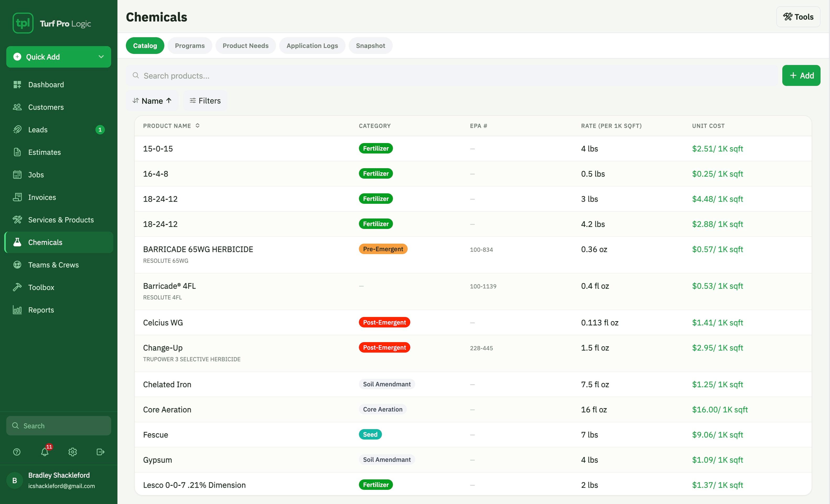Open the Filters panel
This screenshot has height=504, width=830.
coord(205,101)
